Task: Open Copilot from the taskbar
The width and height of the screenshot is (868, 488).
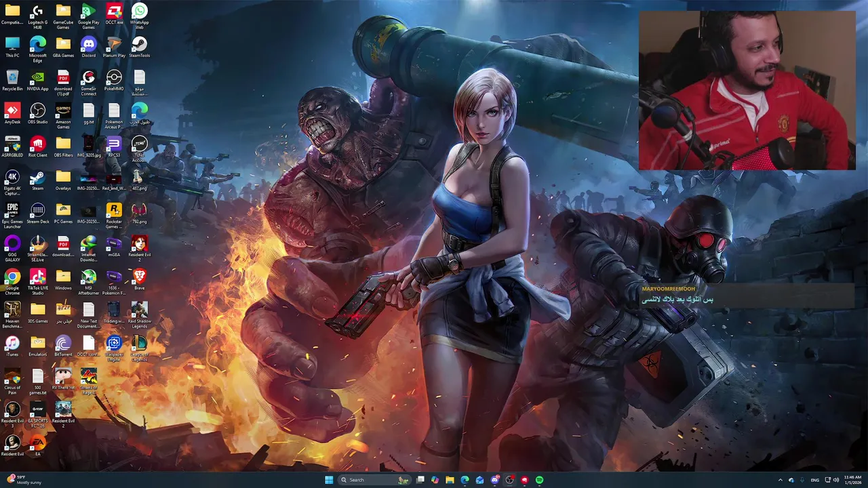Action: coord(435,480)
